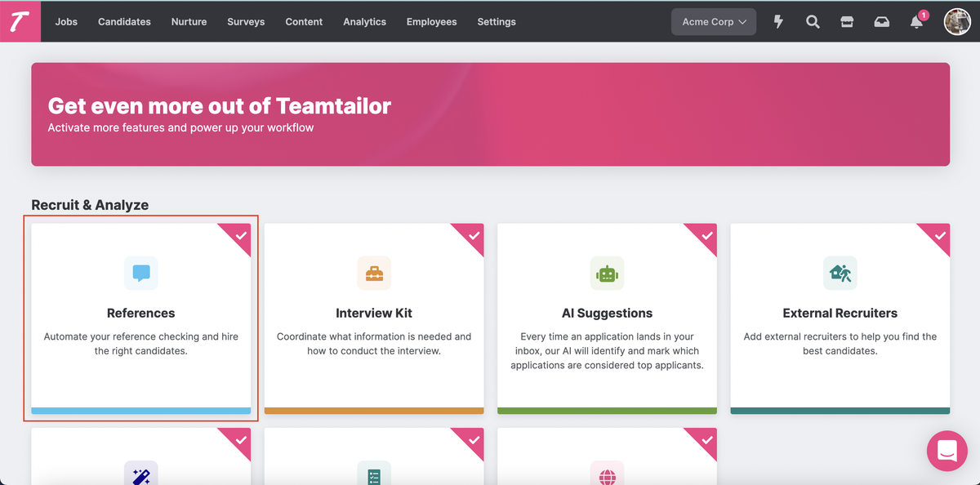Open the notifications bell icon
This screenshot has height=485, width=980.
coord(917,22)
